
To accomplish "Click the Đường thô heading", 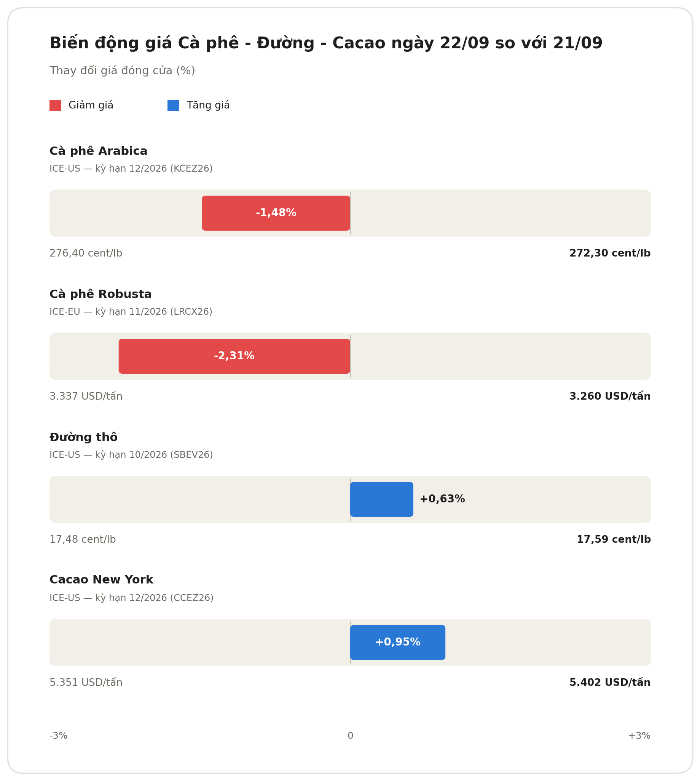I will [83, 437].
